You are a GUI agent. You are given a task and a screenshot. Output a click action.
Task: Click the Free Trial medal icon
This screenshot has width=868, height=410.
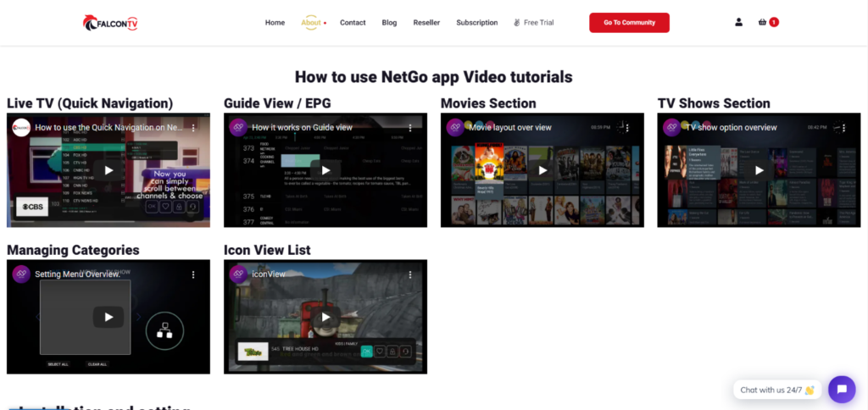516,23
